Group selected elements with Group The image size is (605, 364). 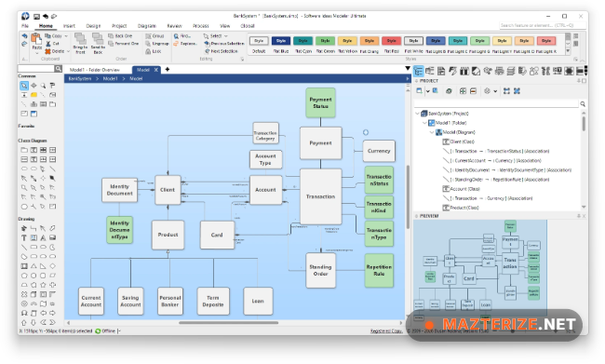pos(155,36)
